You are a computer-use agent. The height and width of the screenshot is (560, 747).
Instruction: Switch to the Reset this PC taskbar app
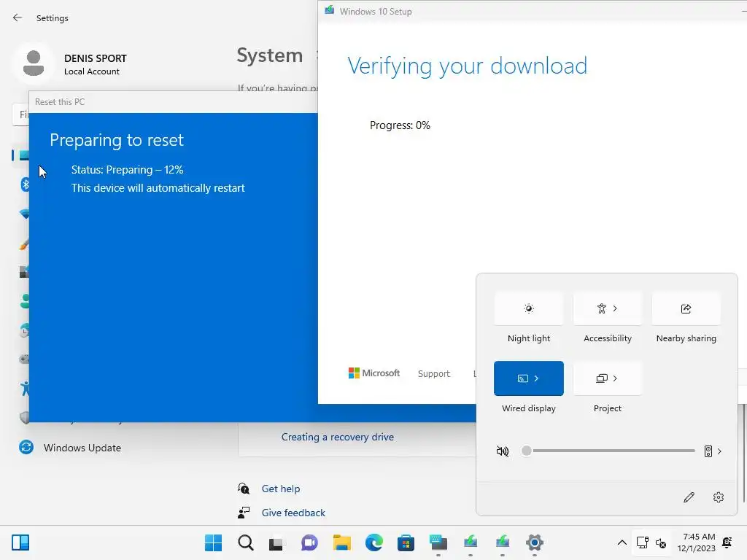[x=438, y=542]
